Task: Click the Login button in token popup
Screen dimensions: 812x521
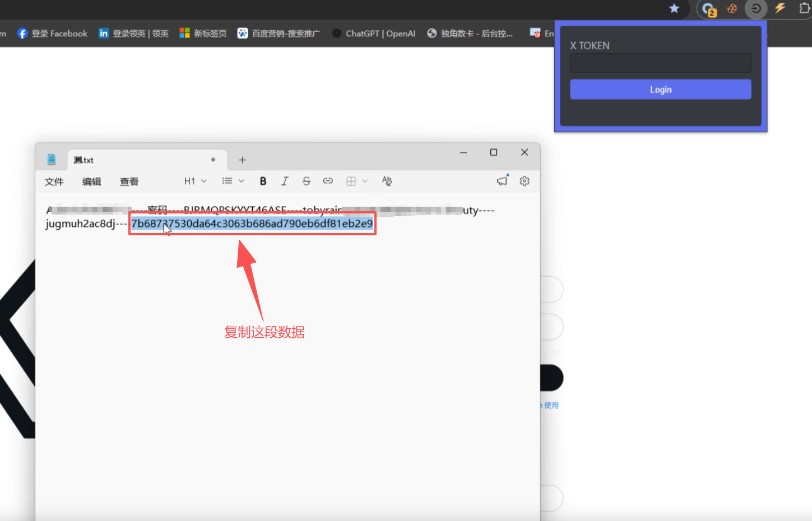Action: coord(660,90)
